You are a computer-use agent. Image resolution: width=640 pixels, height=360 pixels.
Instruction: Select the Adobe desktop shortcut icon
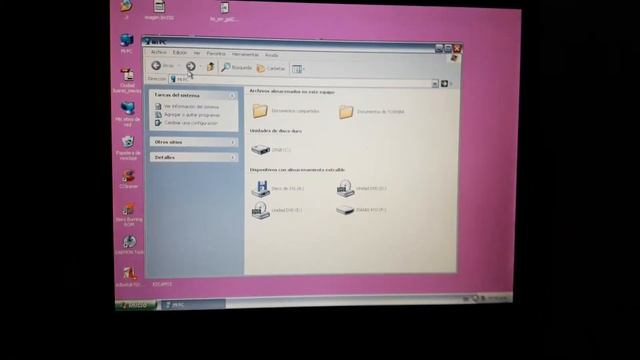(x=129, y=277)
